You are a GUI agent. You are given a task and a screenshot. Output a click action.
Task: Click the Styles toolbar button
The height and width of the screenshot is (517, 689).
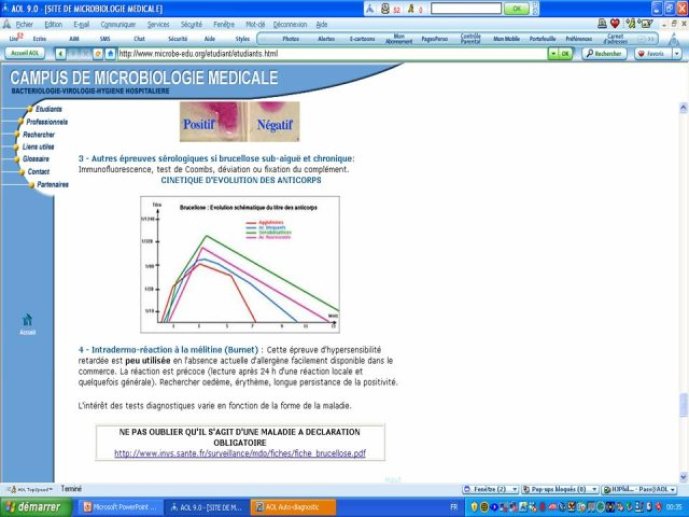click(242, 39)
